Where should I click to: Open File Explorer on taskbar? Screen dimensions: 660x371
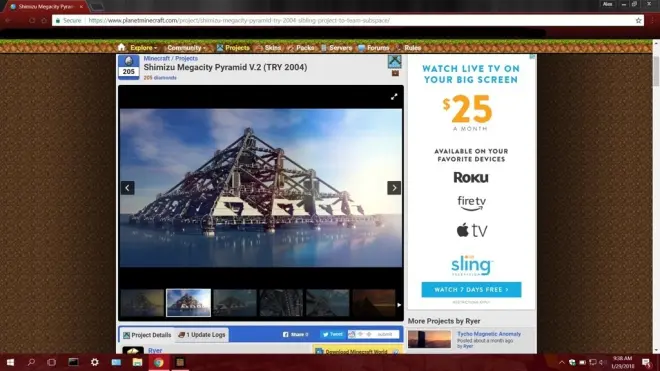[x=137, y=362]
